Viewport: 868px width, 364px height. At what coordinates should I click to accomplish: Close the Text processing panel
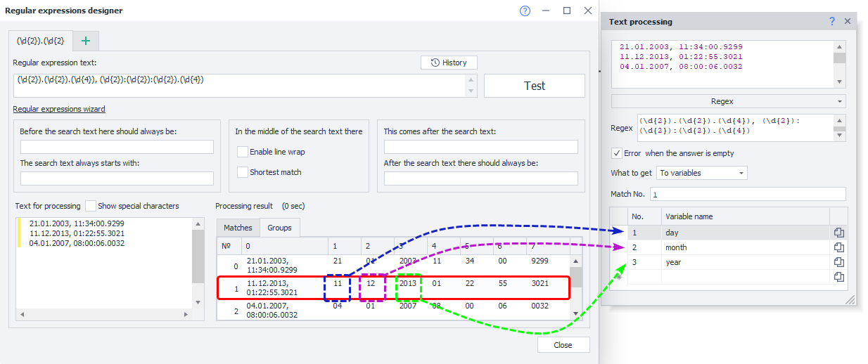pos(848,22)
